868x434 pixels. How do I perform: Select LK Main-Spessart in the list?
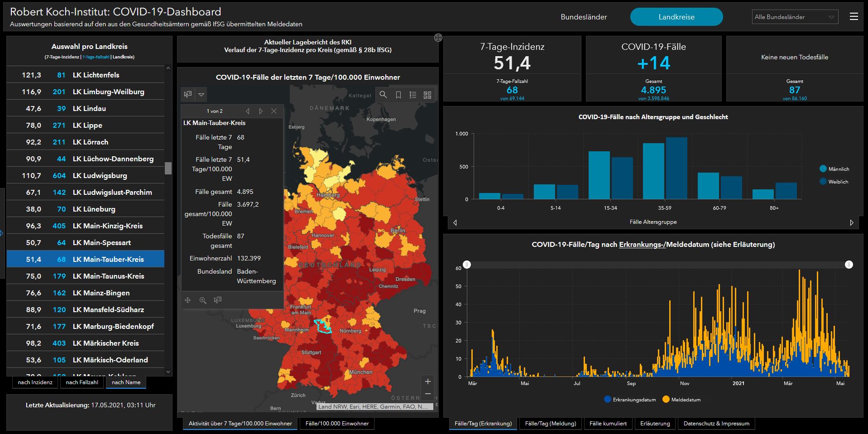click(86, 242)
